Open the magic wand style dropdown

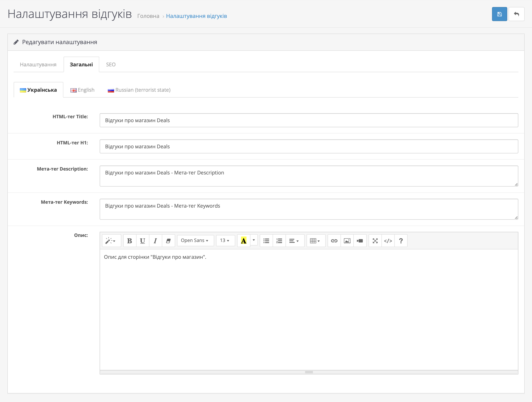[x=111, y=241]
